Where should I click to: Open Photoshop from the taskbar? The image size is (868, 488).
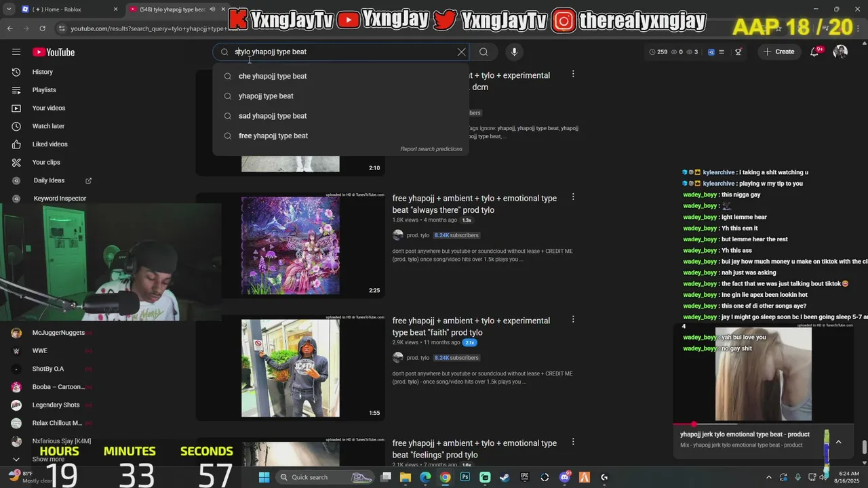(465, 477)
